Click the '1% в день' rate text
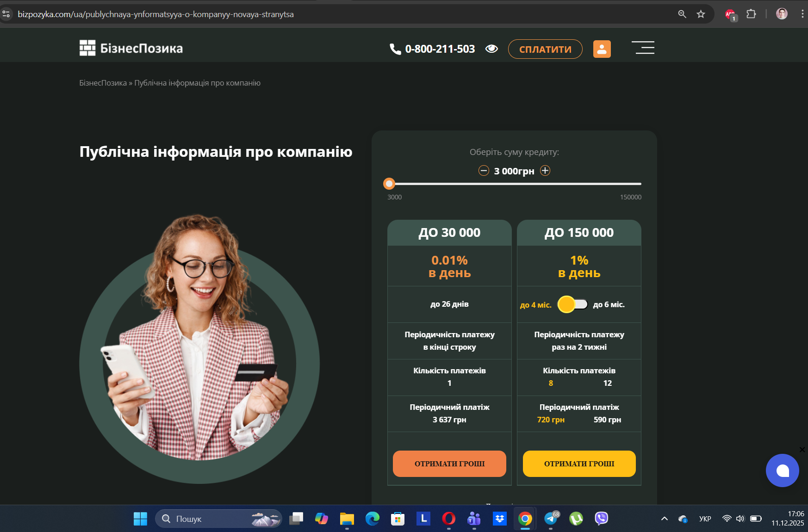The width and height of the screenshot is (808, 532). (x=579, y=266)
